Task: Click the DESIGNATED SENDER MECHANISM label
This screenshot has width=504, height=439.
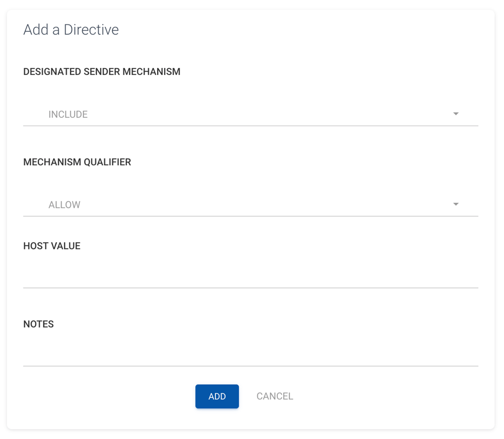Action: click(x=102, y=71)
